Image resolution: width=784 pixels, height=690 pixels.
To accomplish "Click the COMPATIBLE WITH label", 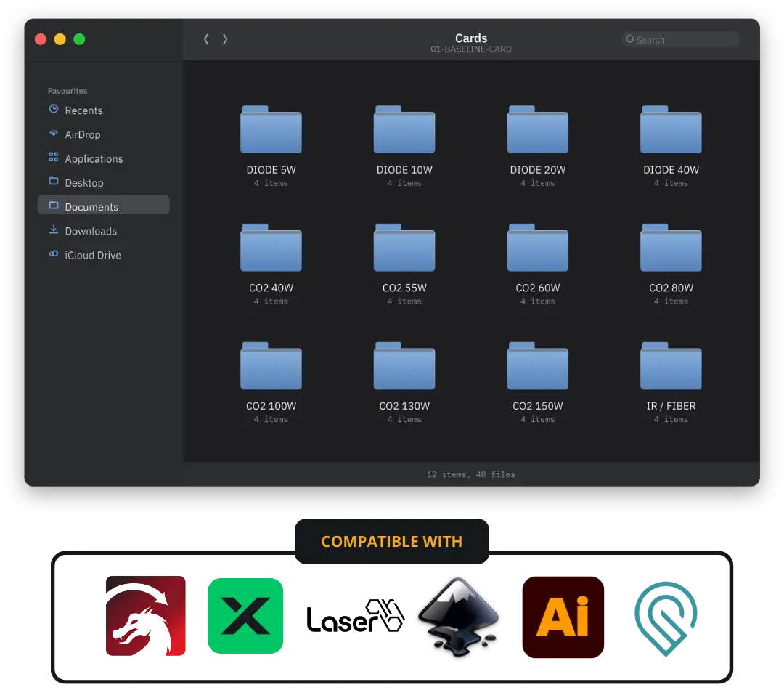I will [392, 541].
